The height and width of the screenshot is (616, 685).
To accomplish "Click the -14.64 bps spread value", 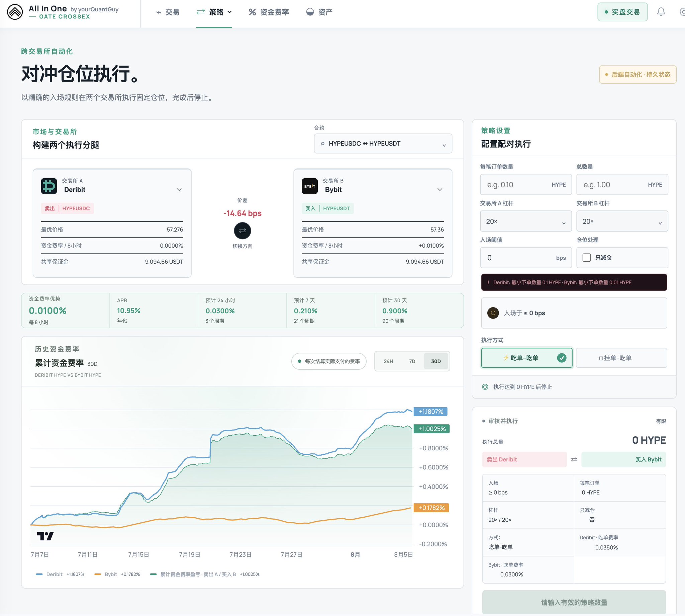I will [242, 213].
